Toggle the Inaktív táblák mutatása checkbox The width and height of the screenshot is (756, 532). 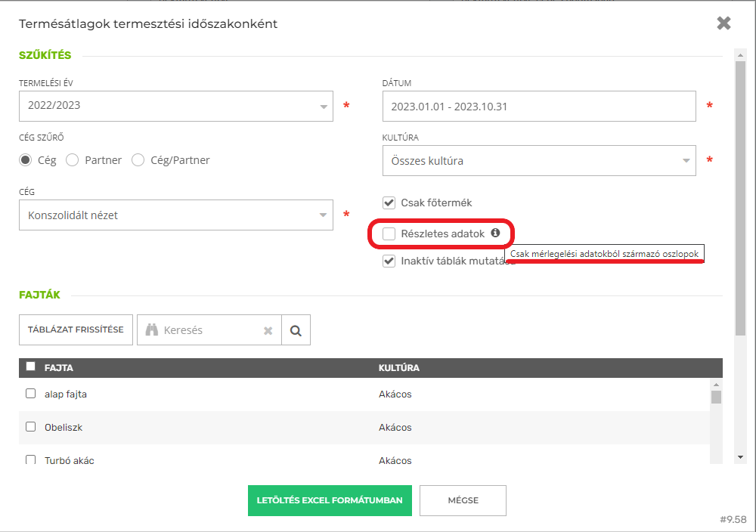coord(389,261)
